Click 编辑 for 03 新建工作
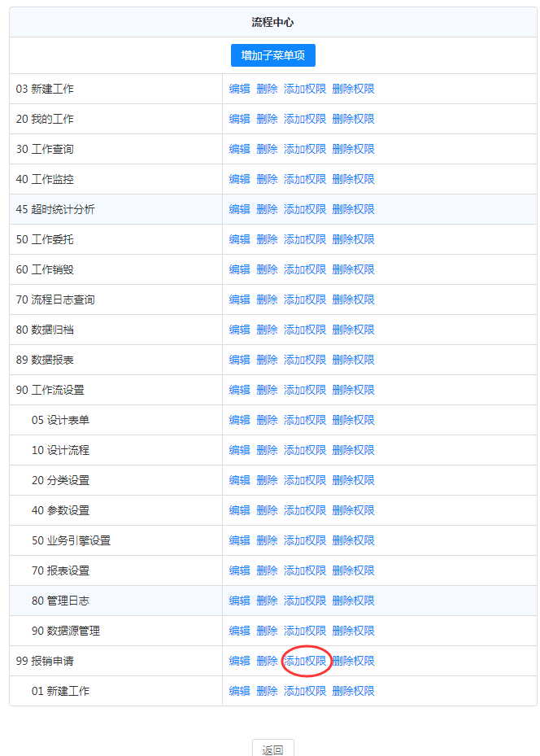 [x=240, y=89]
